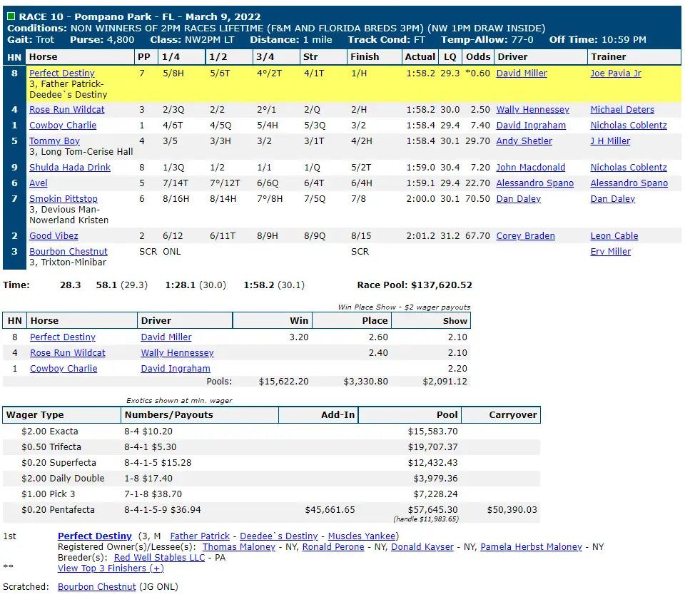Open Perfect Destiny in payouts table
This screenshot has width=700, height=597.
pos(63,337)
